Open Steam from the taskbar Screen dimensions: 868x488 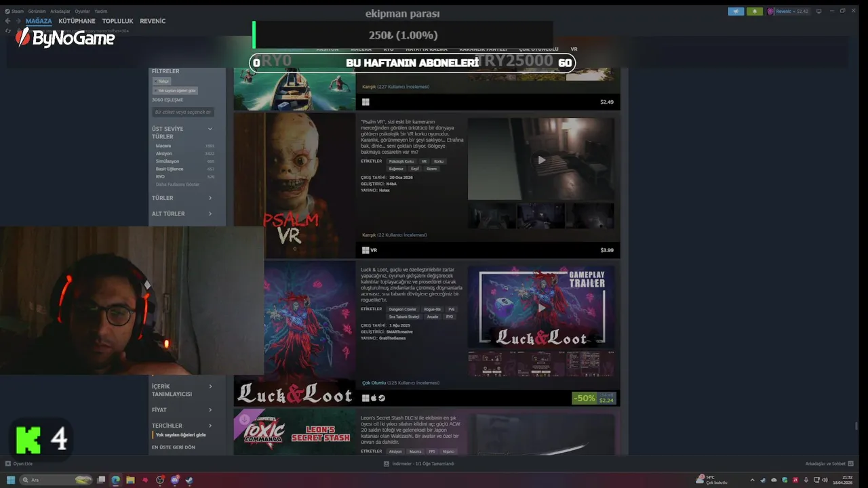pos(189,480)
